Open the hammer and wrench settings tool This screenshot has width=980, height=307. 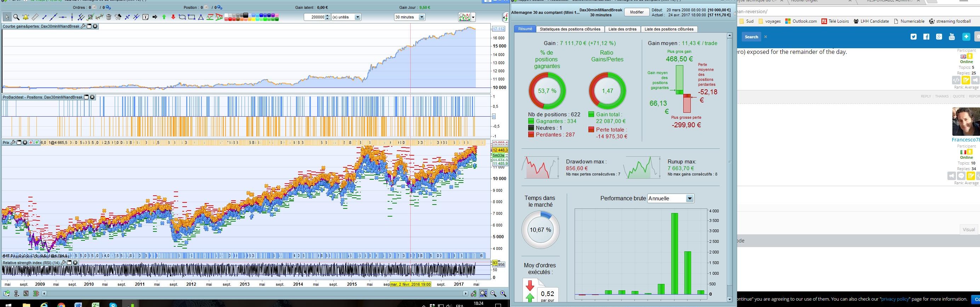(x=118, y=17)
